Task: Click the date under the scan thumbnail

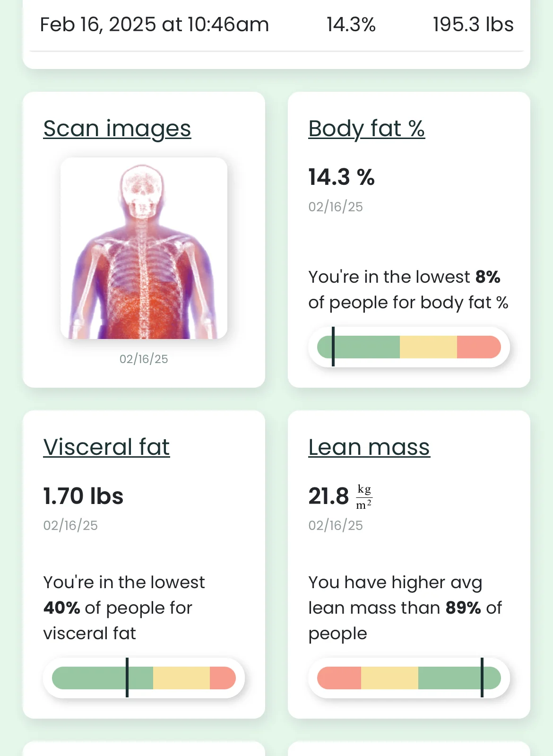Action: [144, 359]
